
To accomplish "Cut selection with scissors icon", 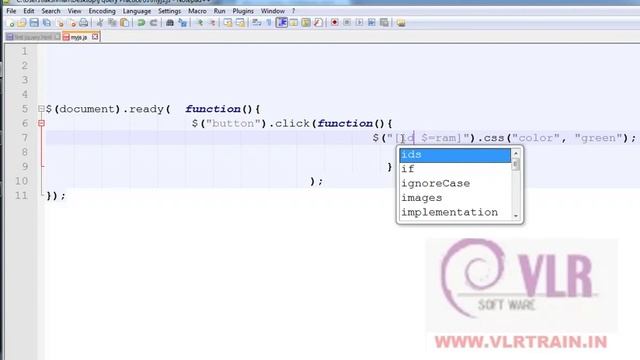I will point(99,23).
